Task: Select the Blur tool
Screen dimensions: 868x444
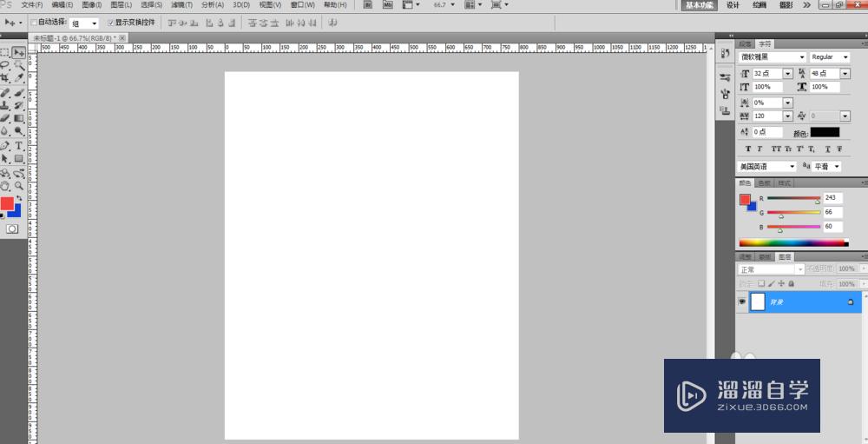Action: (5, 131)
